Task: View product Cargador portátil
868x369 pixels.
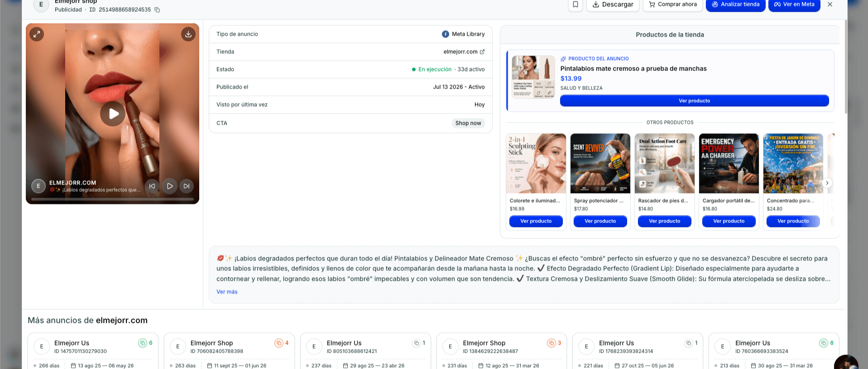Action: click(729, 221)
